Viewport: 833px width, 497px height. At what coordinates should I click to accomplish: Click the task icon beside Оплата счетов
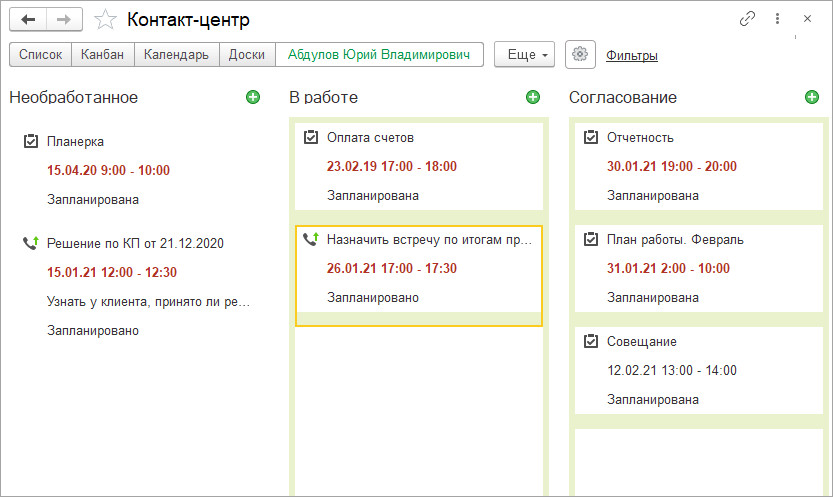click(311, 137)
